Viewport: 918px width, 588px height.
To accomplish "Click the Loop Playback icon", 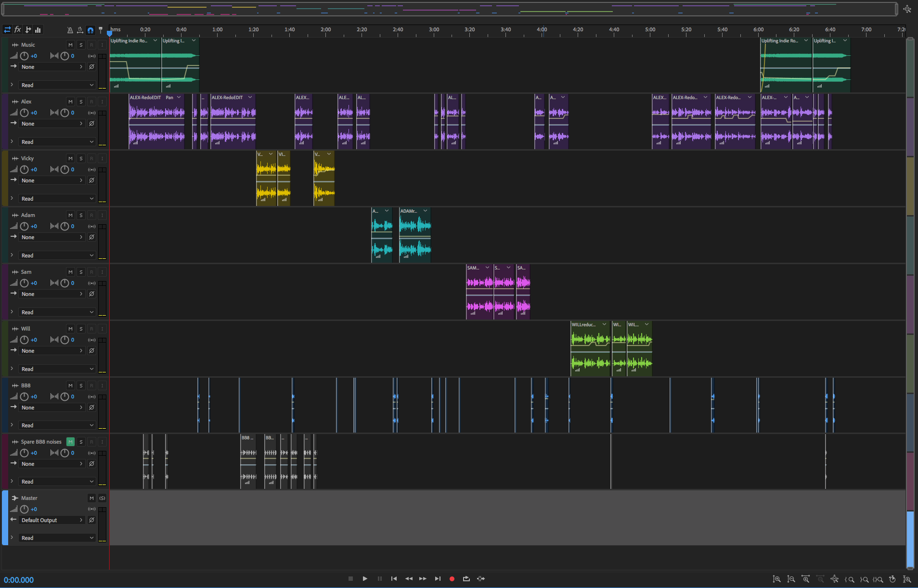I will (x=466, y=579).
